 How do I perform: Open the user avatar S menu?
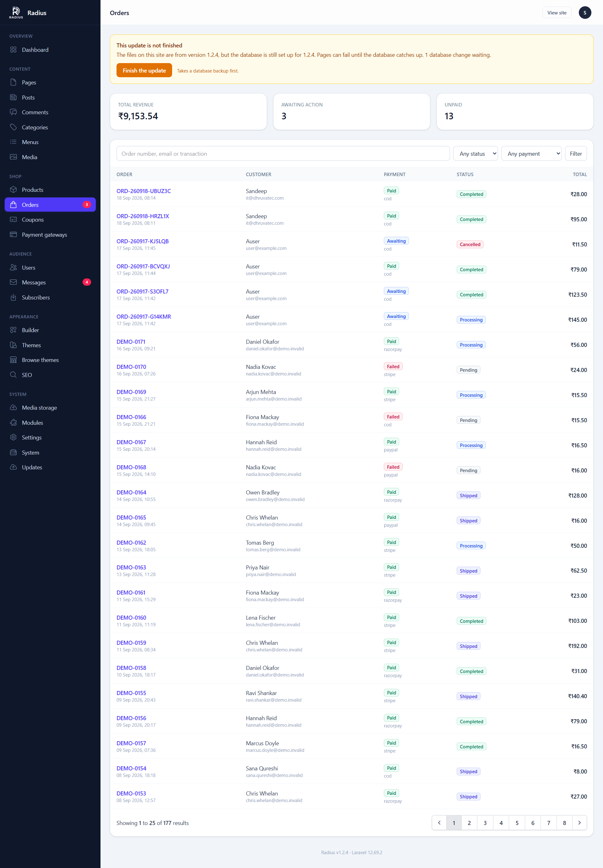pyautogui.click(x=584, y=13)
